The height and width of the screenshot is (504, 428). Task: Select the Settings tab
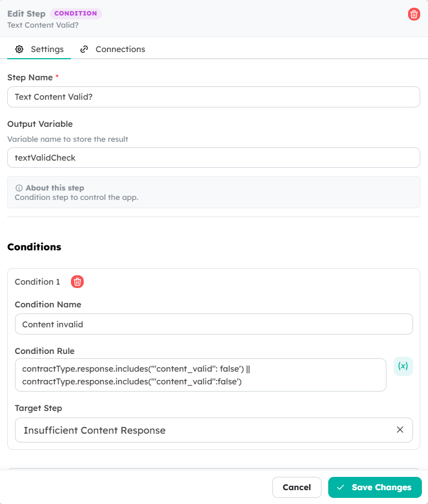(39, 49)
